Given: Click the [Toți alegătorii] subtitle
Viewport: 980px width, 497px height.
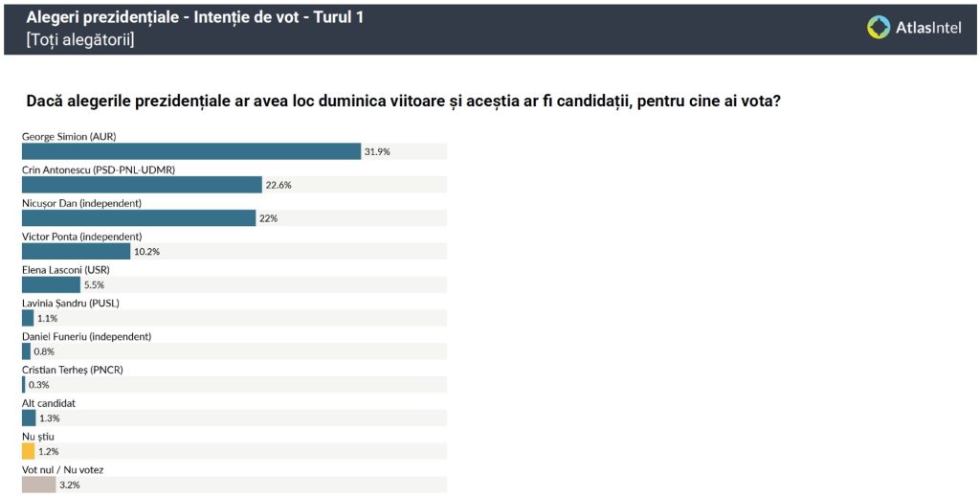Looking at the screenshot, I should pos(80,40).
